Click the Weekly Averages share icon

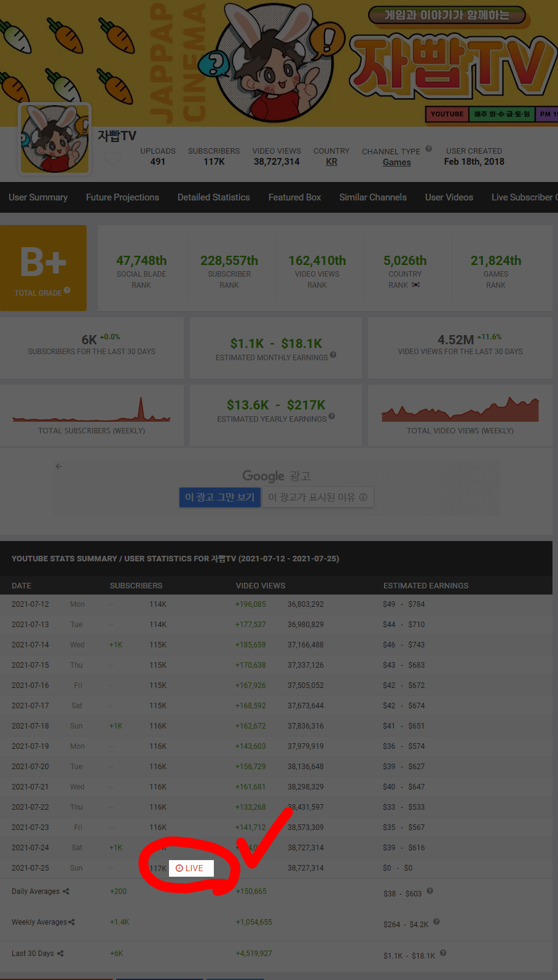(71, 922)
